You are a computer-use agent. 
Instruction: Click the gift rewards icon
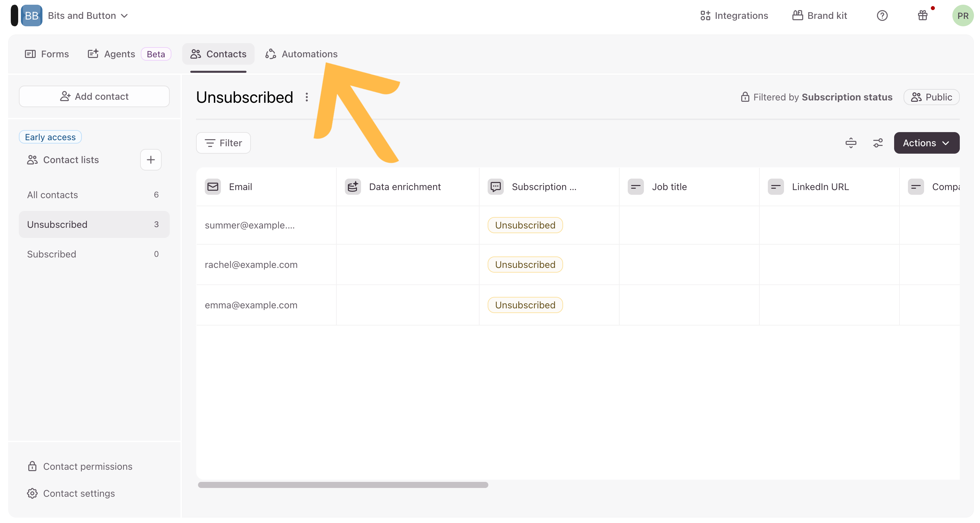[922, 16]
